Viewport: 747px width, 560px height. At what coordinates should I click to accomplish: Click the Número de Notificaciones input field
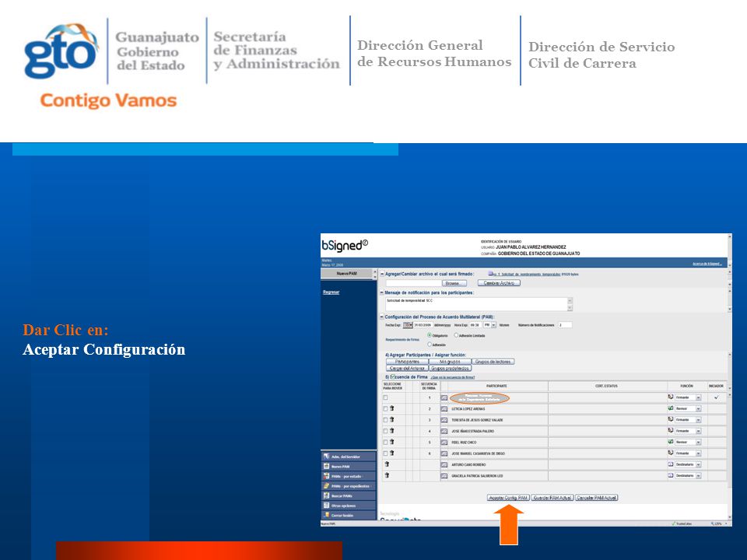tap(565, 325)
